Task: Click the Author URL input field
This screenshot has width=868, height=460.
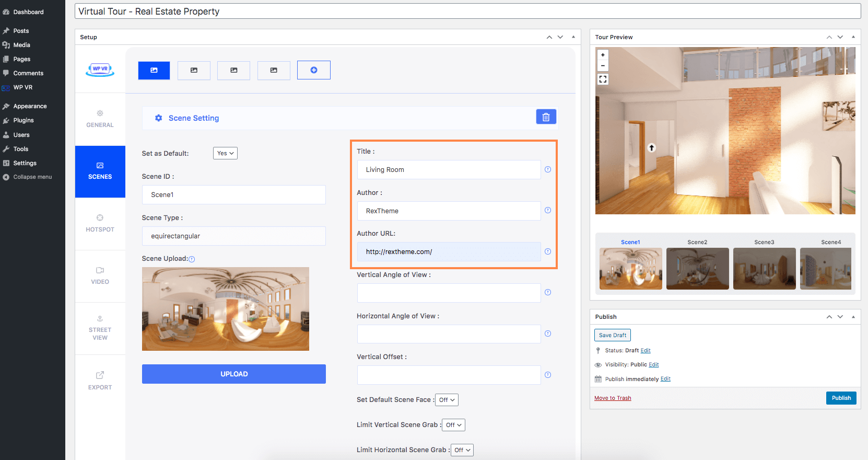Action: point(449,251)
